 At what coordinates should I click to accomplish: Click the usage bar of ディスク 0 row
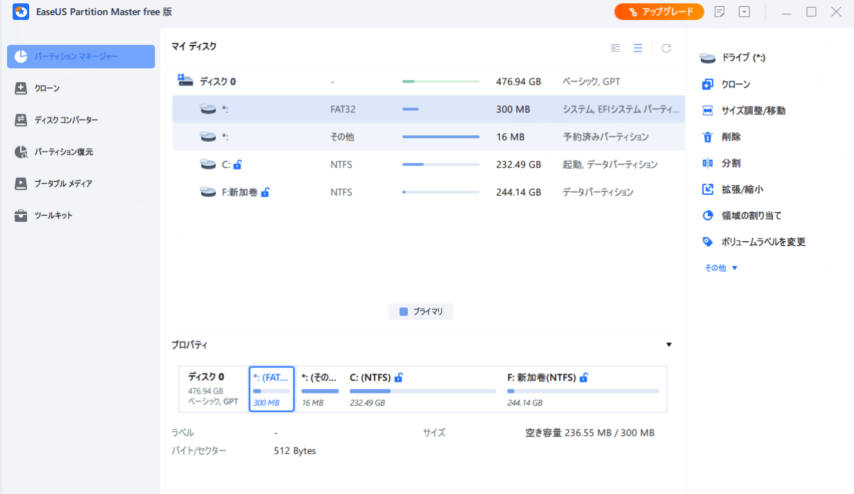click(441, 81)
